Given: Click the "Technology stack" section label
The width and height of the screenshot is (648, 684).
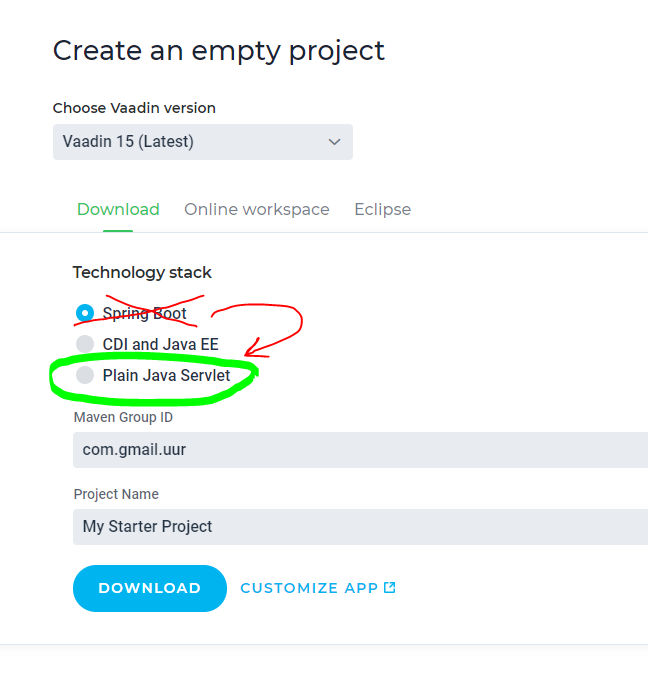Looking at the screenshot, I should tap(142, 272).
